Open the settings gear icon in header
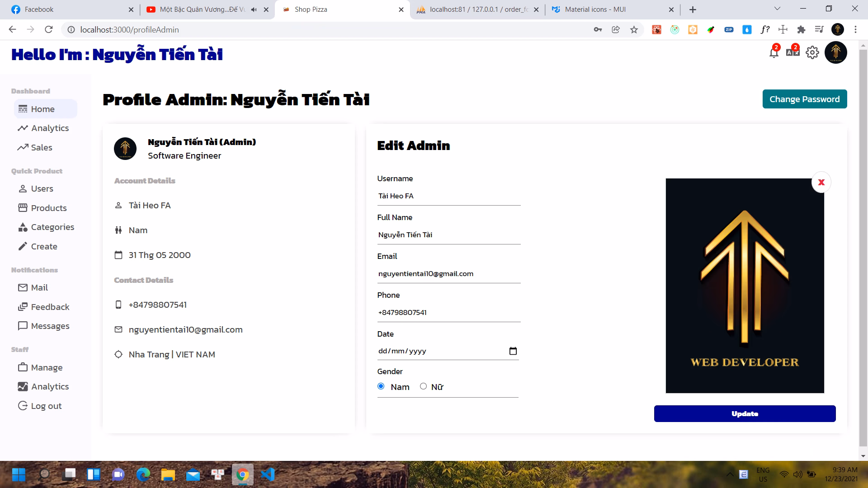Viewport: 868px width, 488px height. (x=812, y=52)
